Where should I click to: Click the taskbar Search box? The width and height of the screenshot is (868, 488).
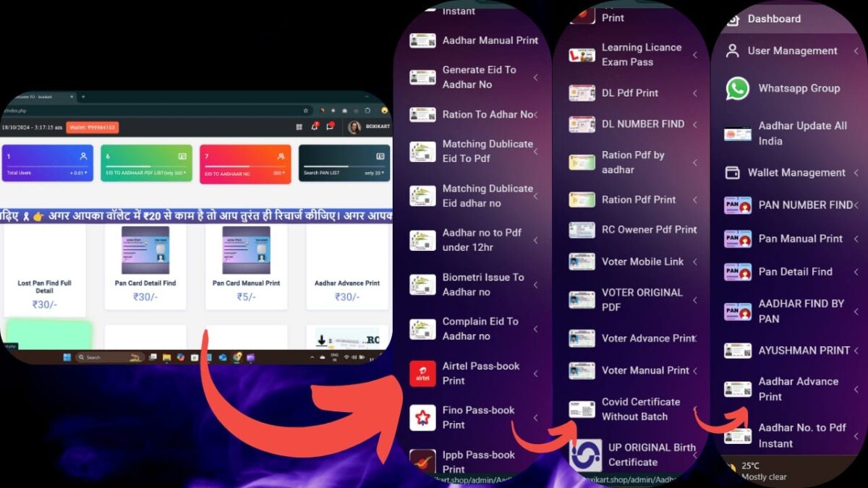tap(109, 357)
